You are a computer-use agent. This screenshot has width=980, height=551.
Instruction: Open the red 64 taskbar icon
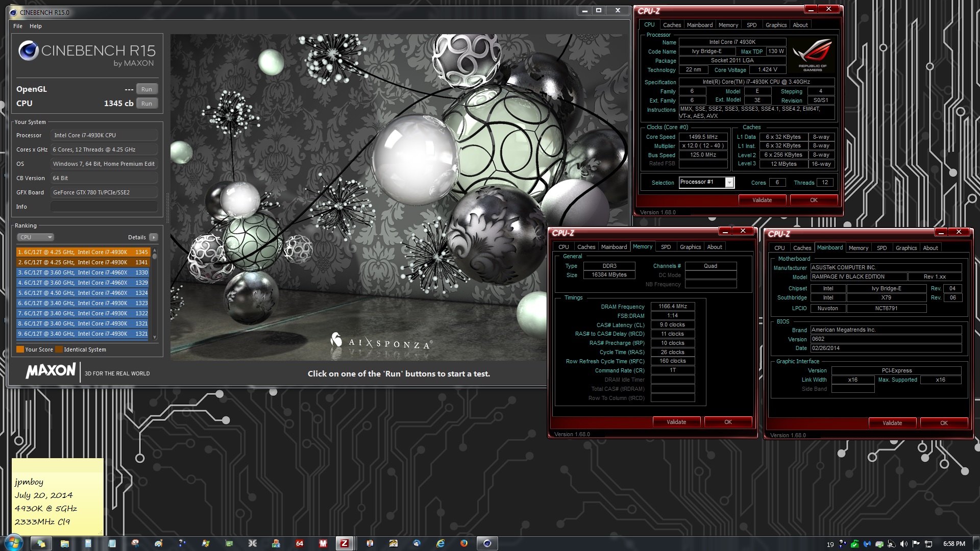(300, 543)
